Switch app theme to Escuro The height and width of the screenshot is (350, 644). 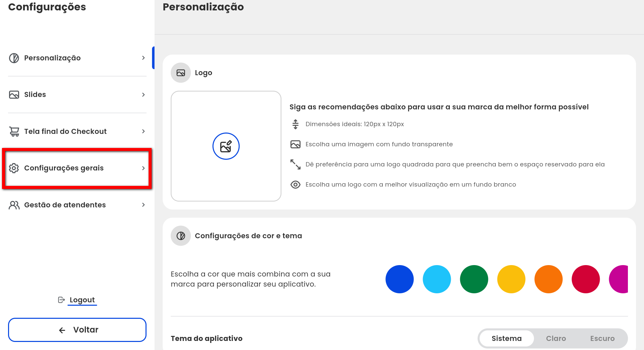602,338
